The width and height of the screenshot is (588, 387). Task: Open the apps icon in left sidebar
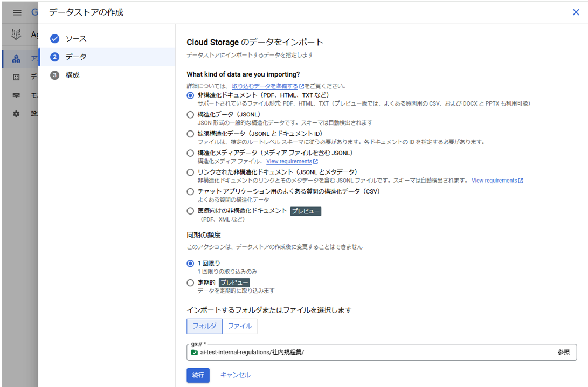tap(16, 59)
